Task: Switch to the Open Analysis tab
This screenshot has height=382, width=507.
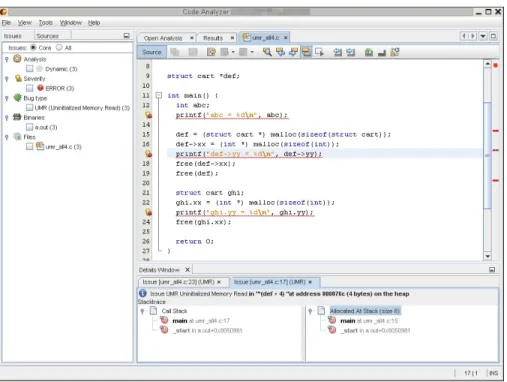Action: pos(163,38)
